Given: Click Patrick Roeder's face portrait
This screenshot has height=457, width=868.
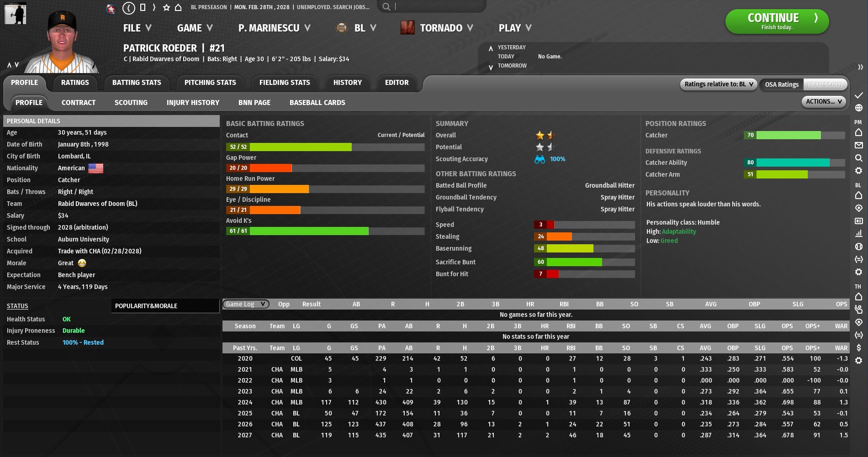Looking at the screenshot, I should [61, 41].
